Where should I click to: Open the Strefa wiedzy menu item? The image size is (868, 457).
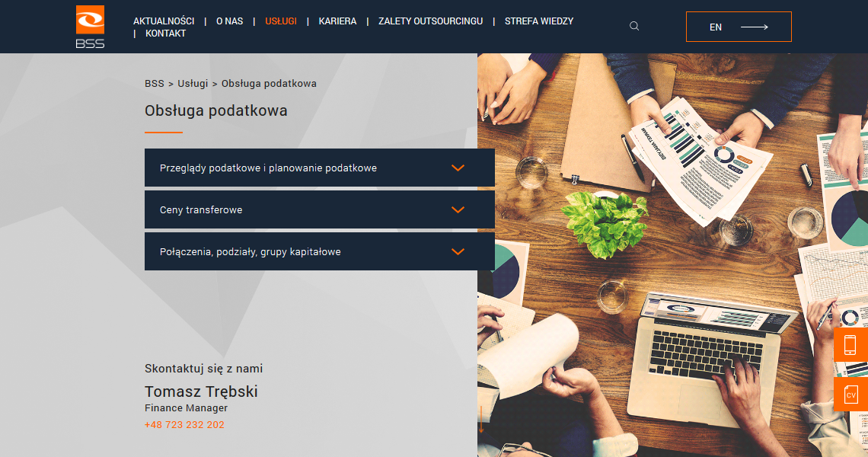pyautogui.click(x=539, y=21)
